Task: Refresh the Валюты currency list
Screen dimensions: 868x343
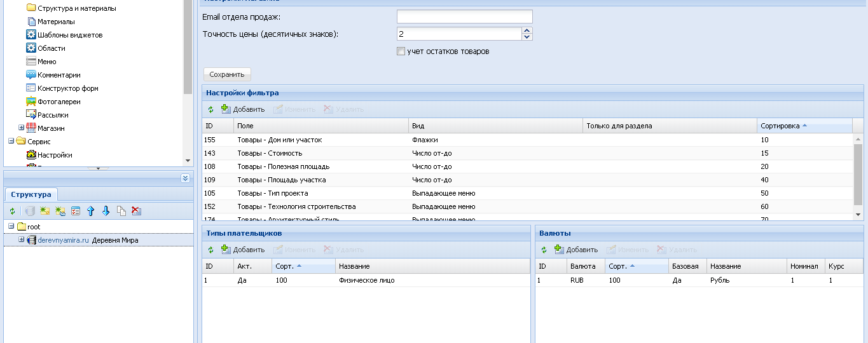Action: (544, 250)
